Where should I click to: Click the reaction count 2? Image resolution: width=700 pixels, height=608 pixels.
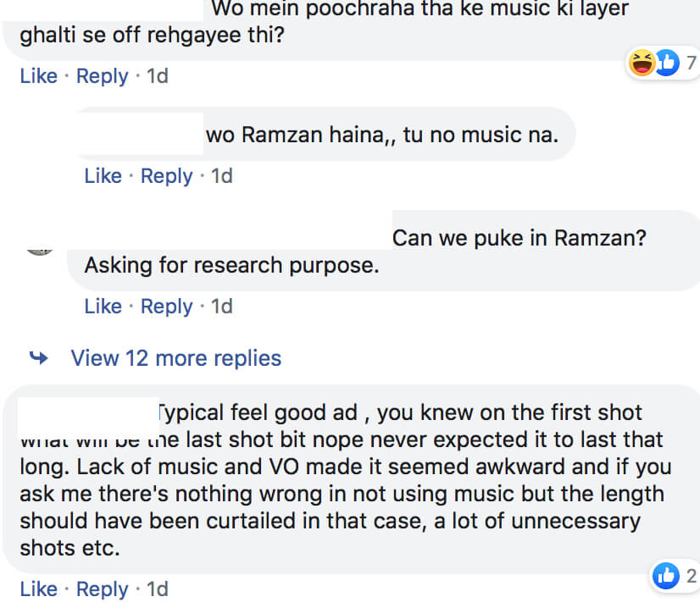691,576
